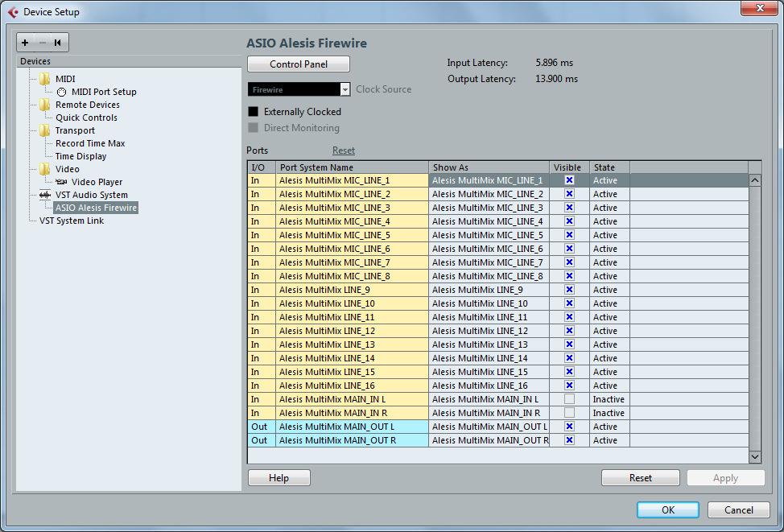784x532 pixels.
Task: Click the Video Player icon in the tree
Action: coord(61,182)
